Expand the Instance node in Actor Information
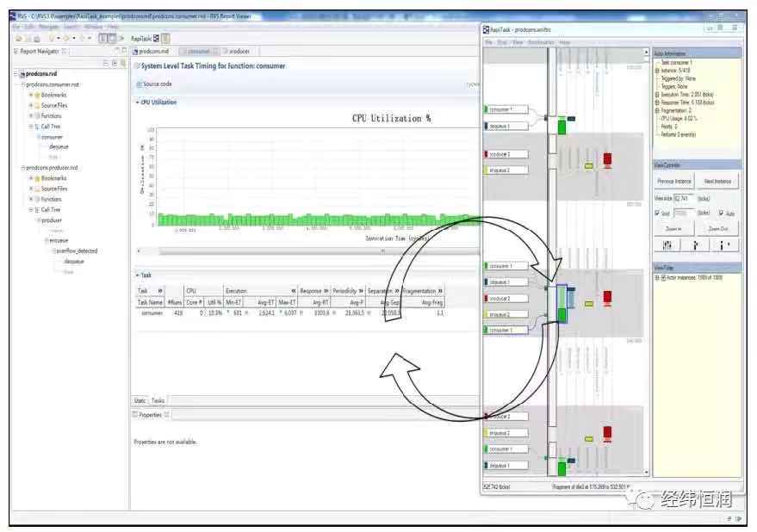Image resolution: width=757 pixels, height=532 pixels. click(x=657, y=71)
